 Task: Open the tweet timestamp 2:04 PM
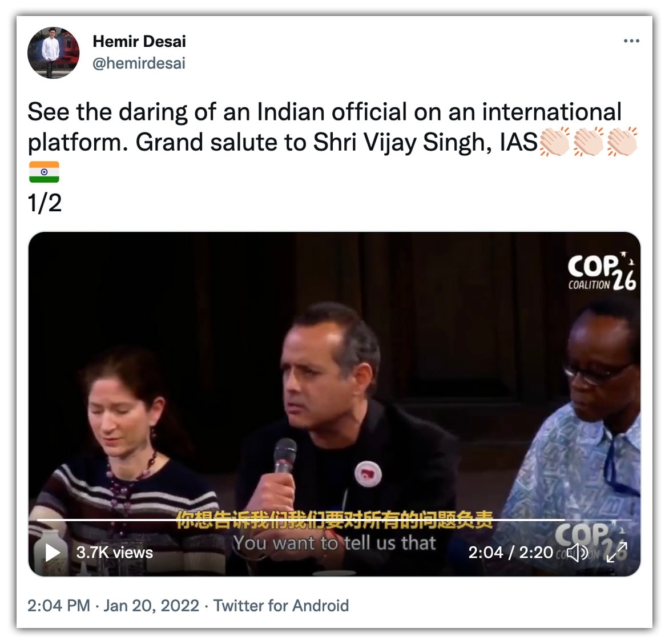(58, 606)
